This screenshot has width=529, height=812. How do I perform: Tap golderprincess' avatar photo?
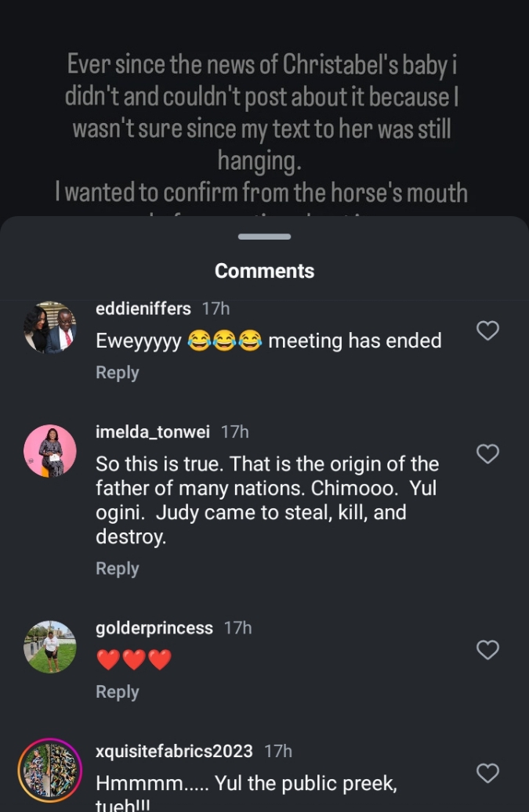click(x=50, y=647)
